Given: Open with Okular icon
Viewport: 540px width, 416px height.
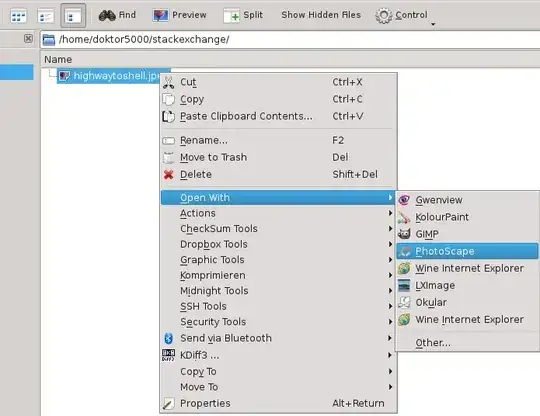Looking at the screenshot, I should click(404, 303).
